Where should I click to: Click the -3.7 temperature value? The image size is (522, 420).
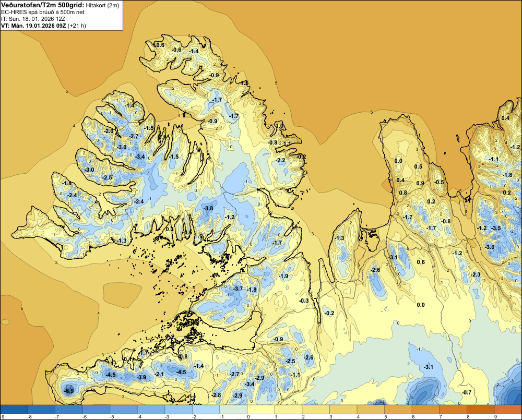(x=239, y=289)
